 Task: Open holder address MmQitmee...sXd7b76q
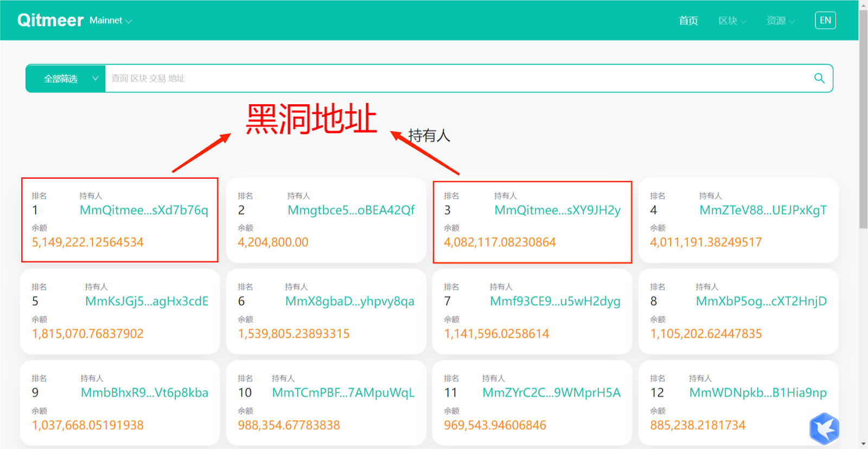(x=144, y=210)
